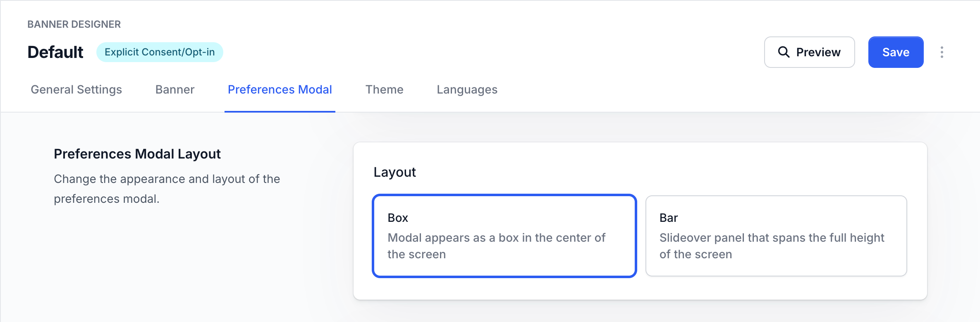The height and width of the screenshot is (322, 980).
Task: Click 'Change the appearance and layout' description text
Action: coord(167,189)
